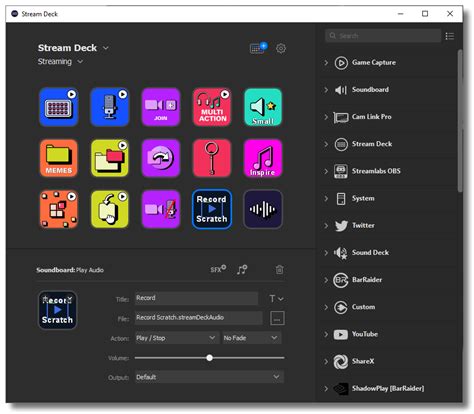Image resolution: width=474 pixels, height=414 pixels.
Task: Open preferences with the gear icon
Action: (x=281, y=49)
